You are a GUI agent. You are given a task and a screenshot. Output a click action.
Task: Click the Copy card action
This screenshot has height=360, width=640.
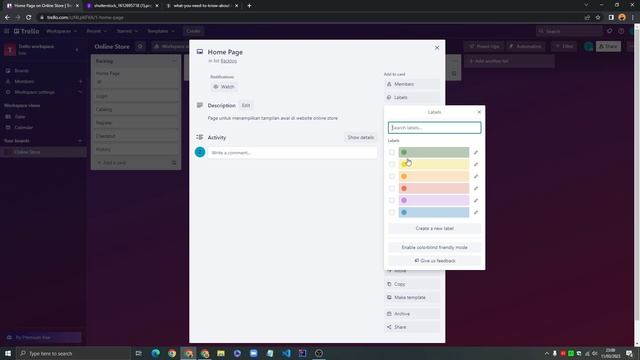412,284
